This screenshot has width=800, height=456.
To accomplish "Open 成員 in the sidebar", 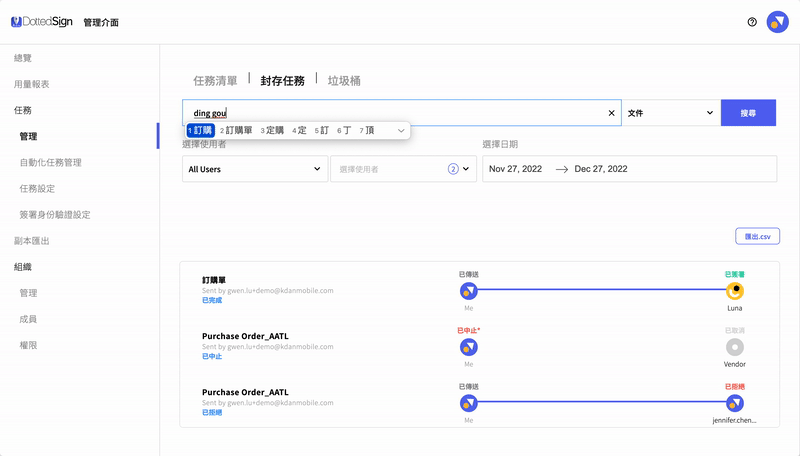I will click(28, 319).
